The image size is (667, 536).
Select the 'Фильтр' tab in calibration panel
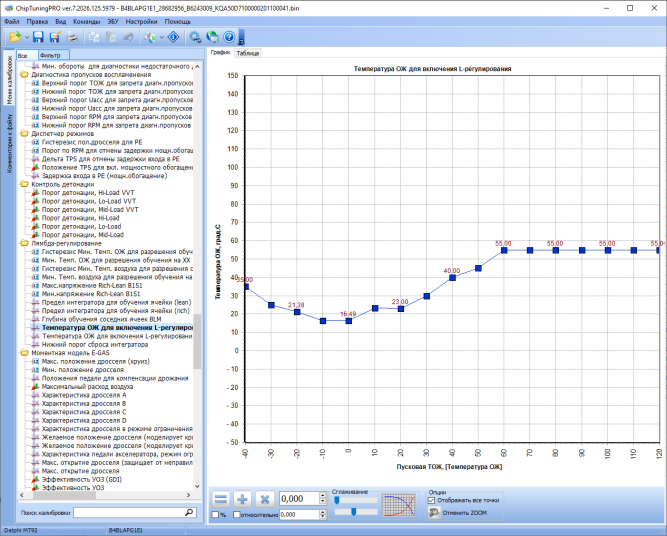tap(53, 55)
